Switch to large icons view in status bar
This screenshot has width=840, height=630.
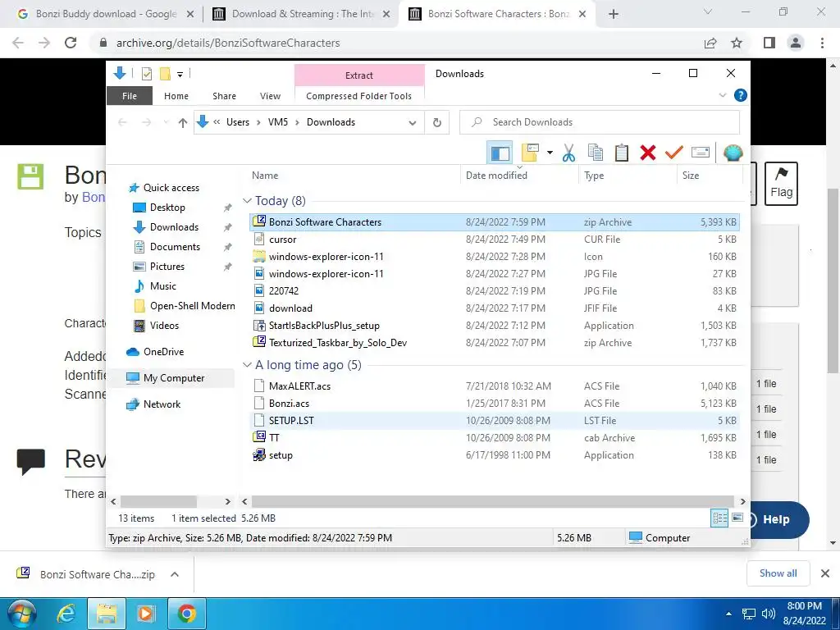737,518
